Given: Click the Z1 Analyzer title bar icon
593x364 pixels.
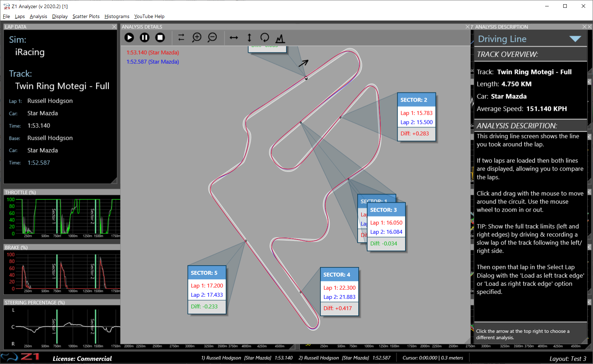Looking at the screenshot, I should click(6, 6).
